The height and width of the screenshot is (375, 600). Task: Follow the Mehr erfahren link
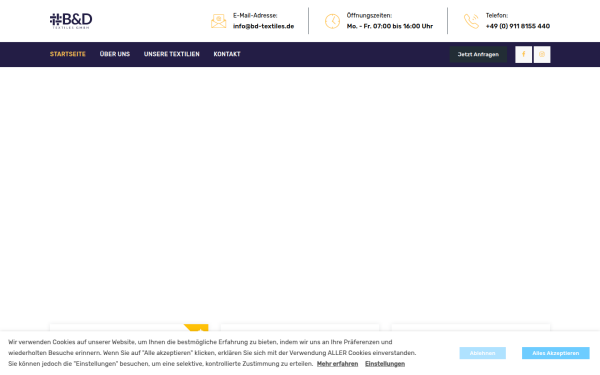click(338, 364)
